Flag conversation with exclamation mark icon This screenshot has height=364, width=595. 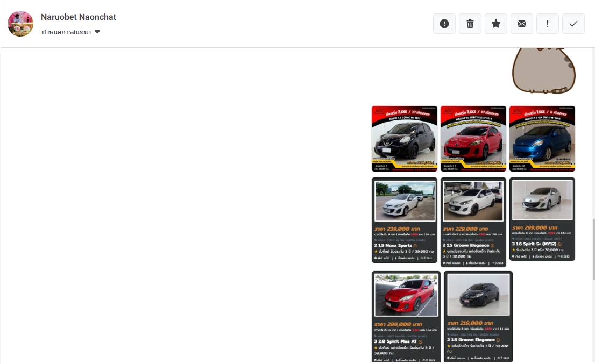548,24
